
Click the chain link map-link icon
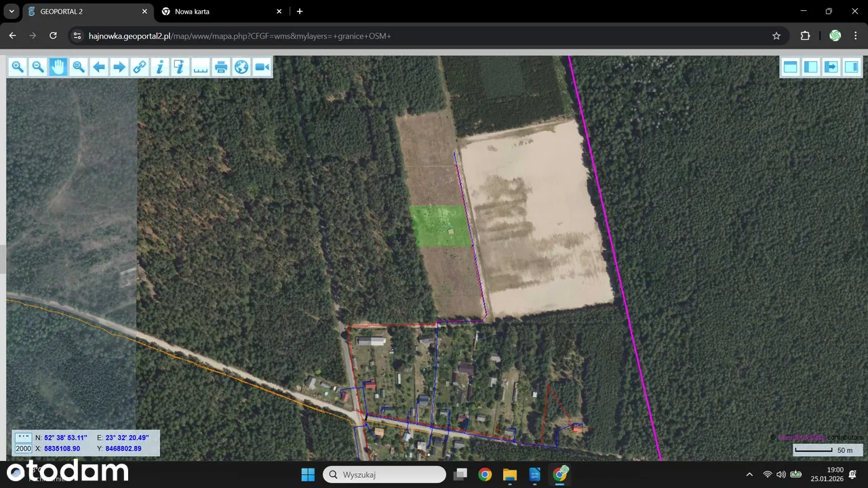(x=140, y=66)
